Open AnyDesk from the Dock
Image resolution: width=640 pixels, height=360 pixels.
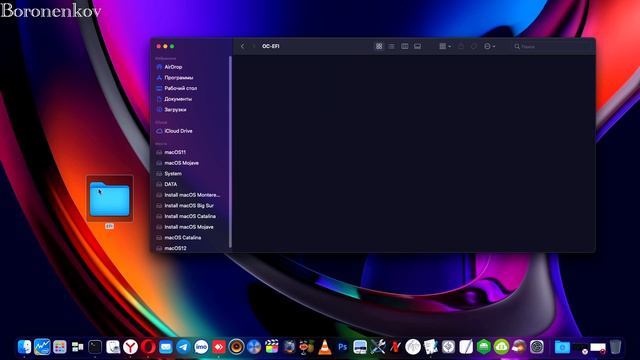point(219,347)
